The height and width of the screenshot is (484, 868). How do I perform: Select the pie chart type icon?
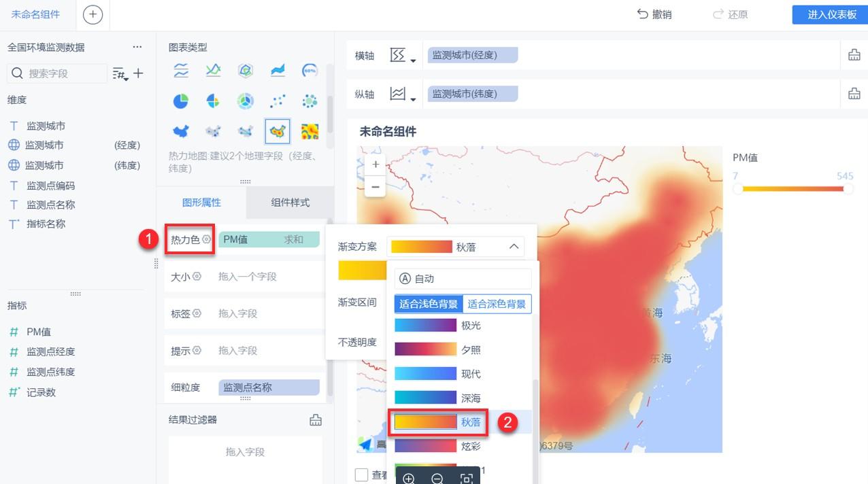180,101
